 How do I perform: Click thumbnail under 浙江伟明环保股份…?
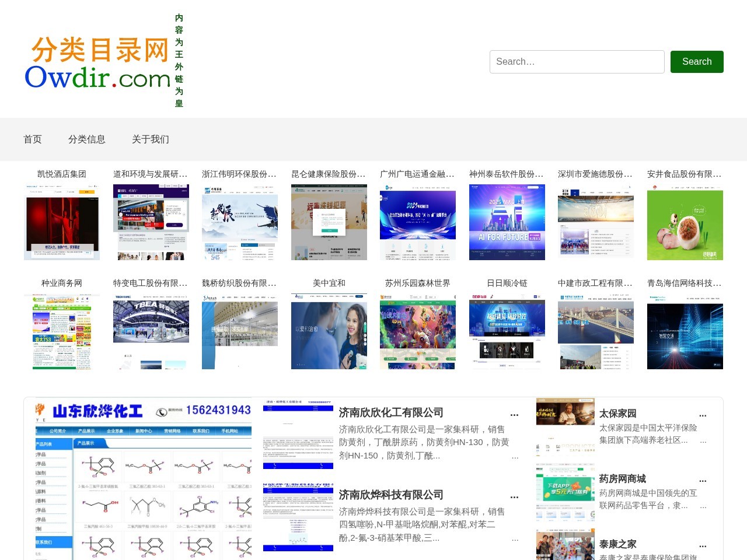tap(240, 222)
